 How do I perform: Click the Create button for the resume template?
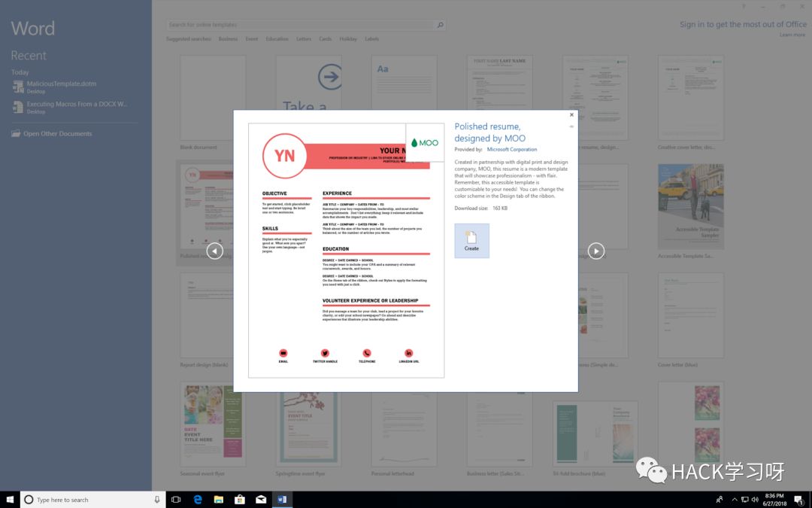click(x=471, y=241)
